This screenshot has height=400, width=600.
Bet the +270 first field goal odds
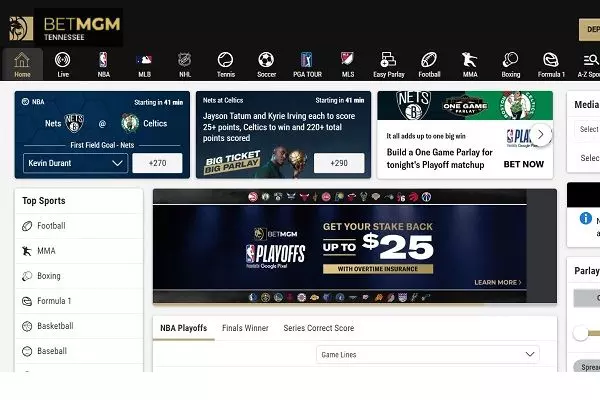(157, 163)
